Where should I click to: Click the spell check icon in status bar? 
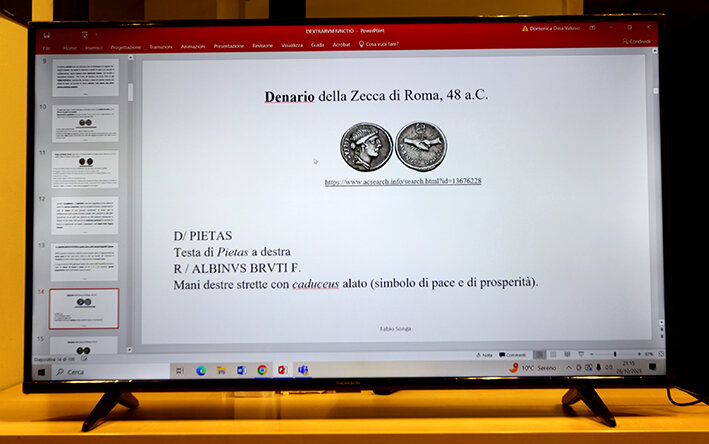pos(84,359)
